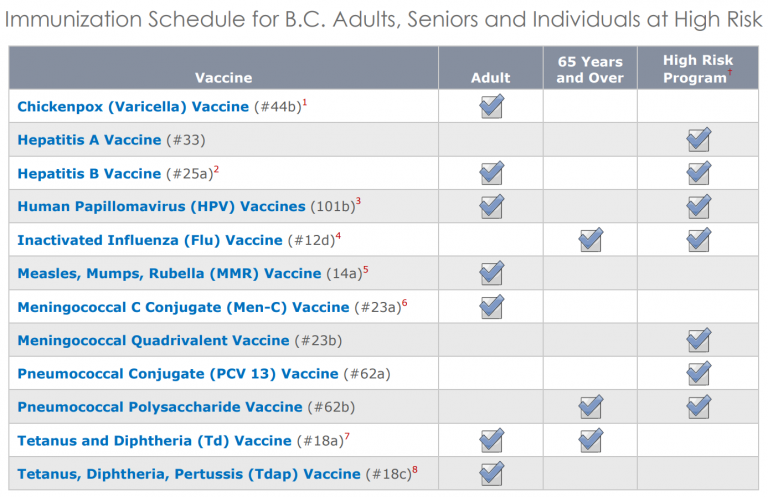Open Tetanus, Diphtheria, Pertussis (Tdap) Vaccine link
The image size is (768, 497).
tap(189, 474)
